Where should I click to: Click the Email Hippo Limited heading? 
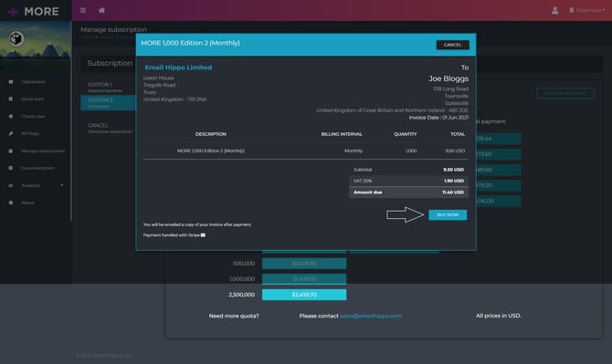pos(178,68)
